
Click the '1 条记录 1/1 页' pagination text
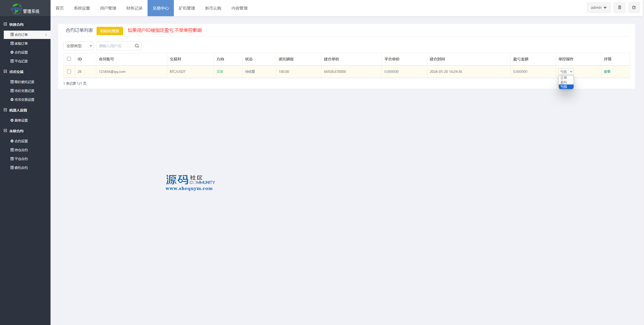[75, 83]
